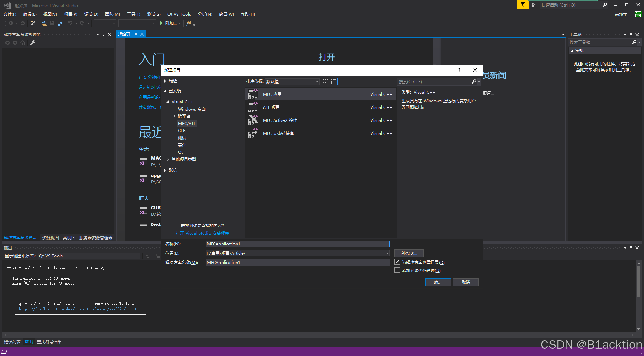Expand the 其他项目类型 tree node
The width and height of the screenshot is (644, 356).
168,159
